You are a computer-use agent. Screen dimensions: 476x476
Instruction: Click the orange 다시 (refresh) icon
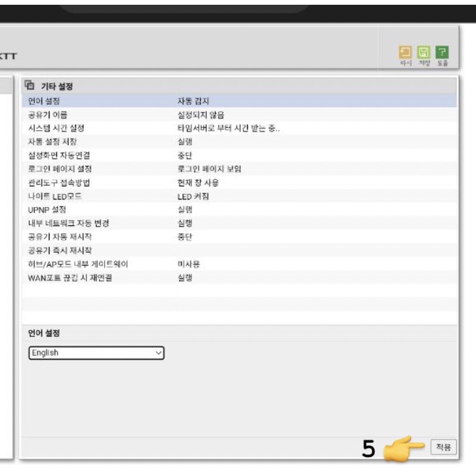pyautogui.click(x=405, y=52)
